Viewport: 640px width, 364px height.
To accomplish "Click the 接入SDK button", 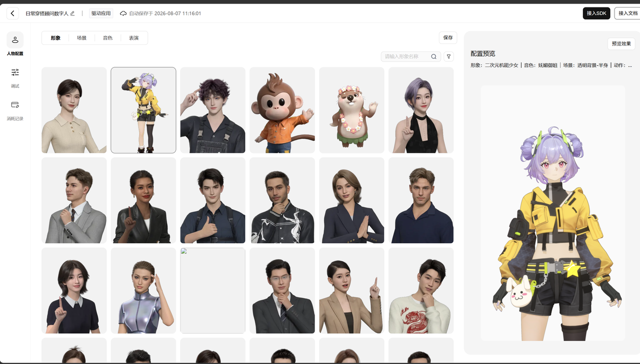I will coord(596,13).
